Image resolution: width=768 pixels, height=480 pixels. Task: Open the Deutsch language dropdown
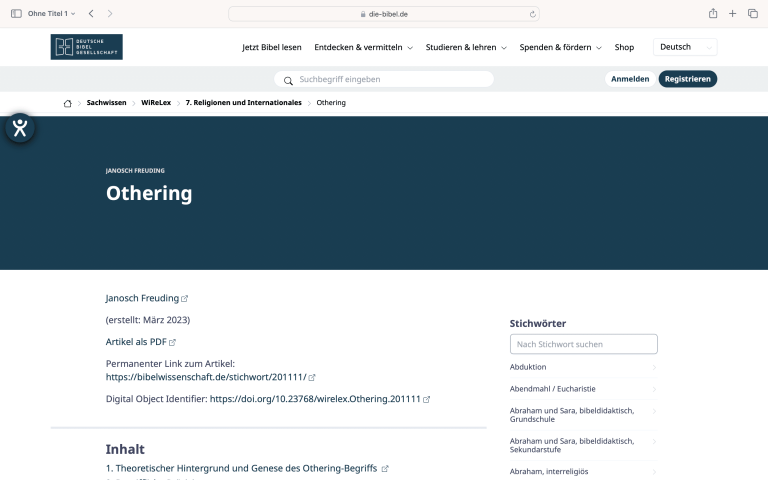click(685, 47)
